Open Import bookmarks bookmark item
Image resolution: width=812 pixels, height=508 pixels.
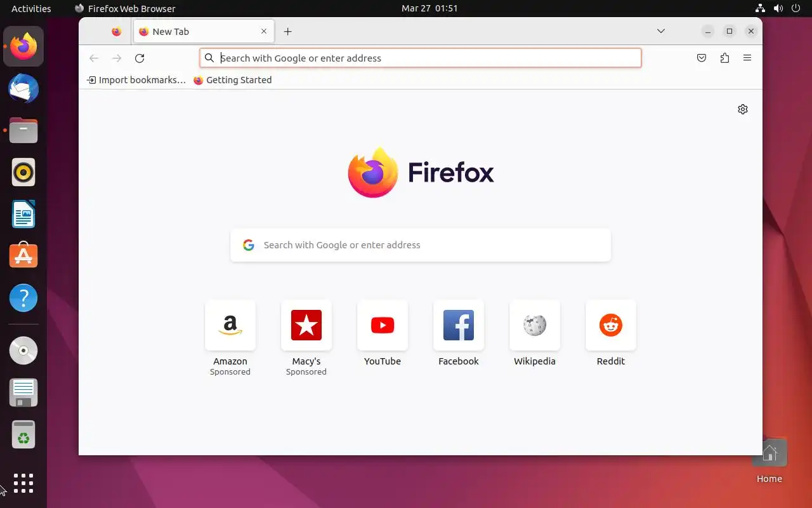point(136,80)
